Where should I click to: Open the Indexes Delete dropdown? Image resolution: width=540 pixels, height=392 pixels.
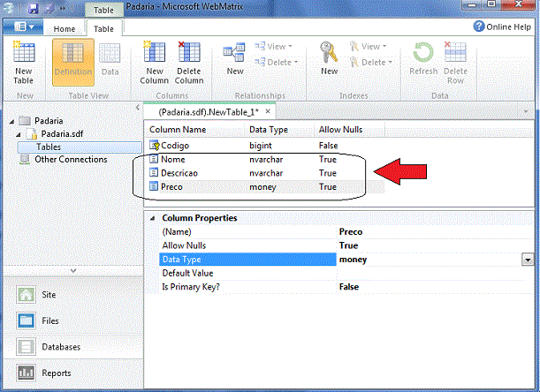pos(371,63)
